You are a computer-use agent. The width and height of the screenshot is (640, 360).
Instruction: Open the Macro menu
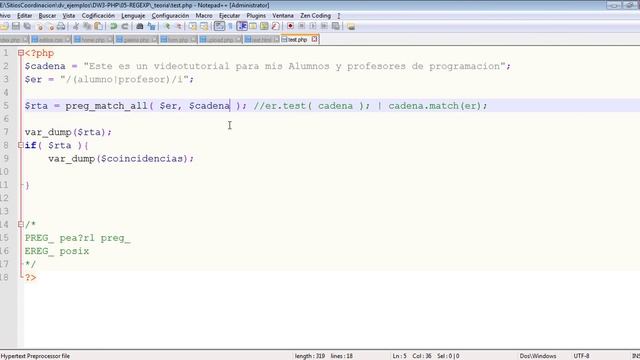pos(204,16)
